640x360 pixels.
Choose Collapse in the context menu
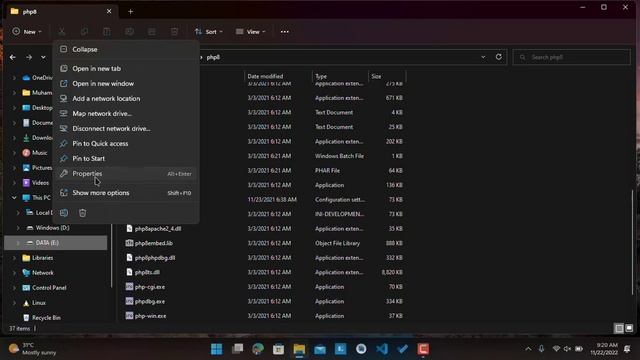coord(126,49)
